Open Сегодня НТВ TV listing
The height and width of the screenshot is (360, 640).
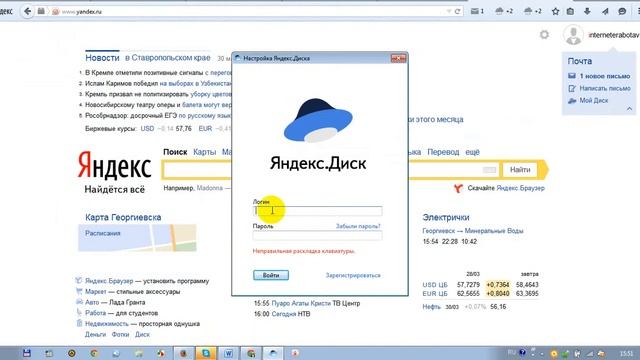(291, 314)
